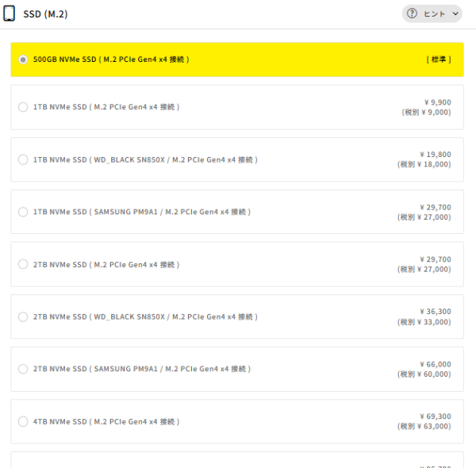Click the ヒント button label
This screenshot has width=476, height=468.
[435, 13]
